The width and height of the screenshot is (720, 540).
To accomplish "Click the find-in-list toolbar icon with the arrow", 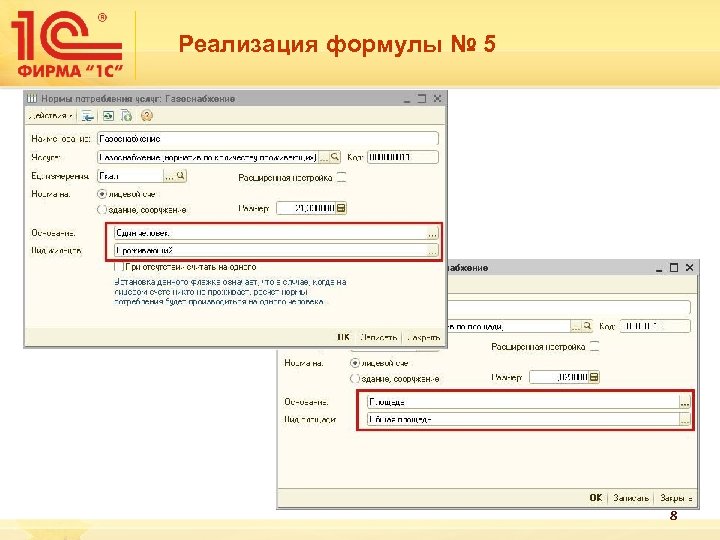I will 87,116.
